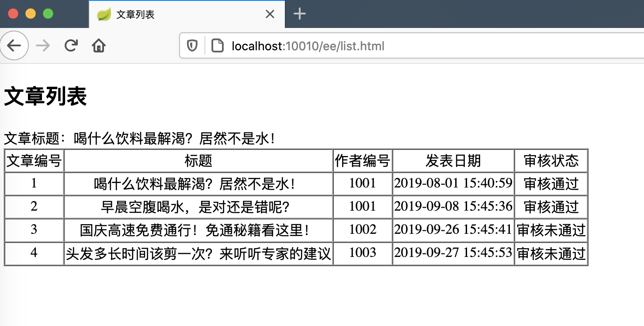Select the article title 喝什么饮料最解渴？居然不是水！
Image resolution: width=644 pixels, height=326 pixels.
pos(197,184)
